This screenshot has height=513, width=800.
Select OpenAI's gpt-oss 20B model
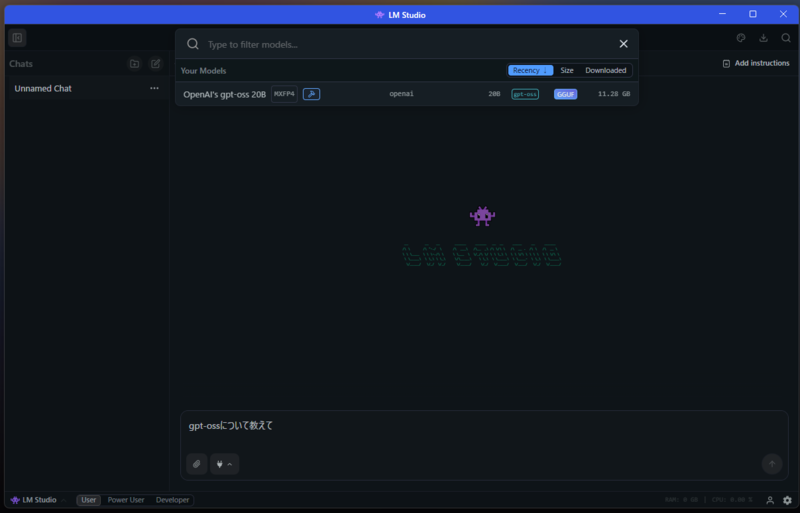point(225,94)
